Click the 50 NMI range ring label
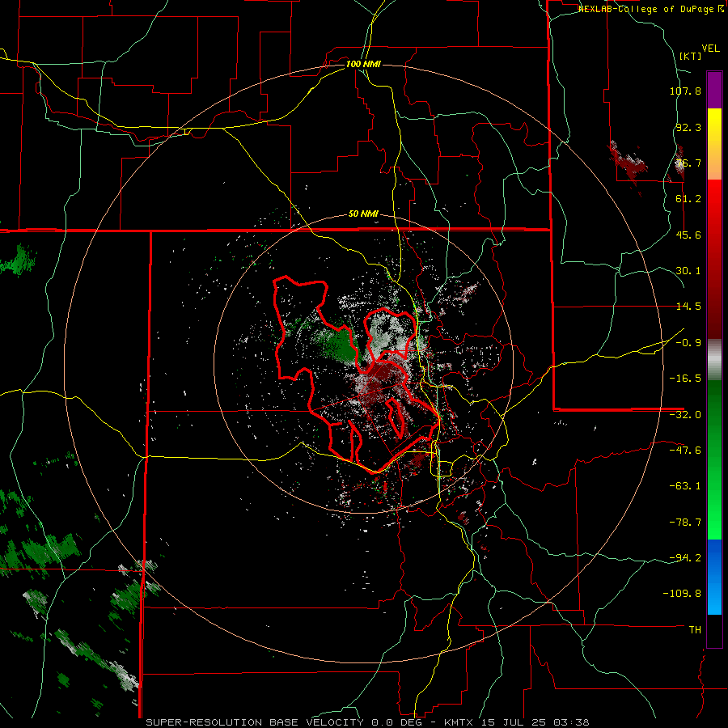Viewport: 728px width, 728px height. click(363, 214)
